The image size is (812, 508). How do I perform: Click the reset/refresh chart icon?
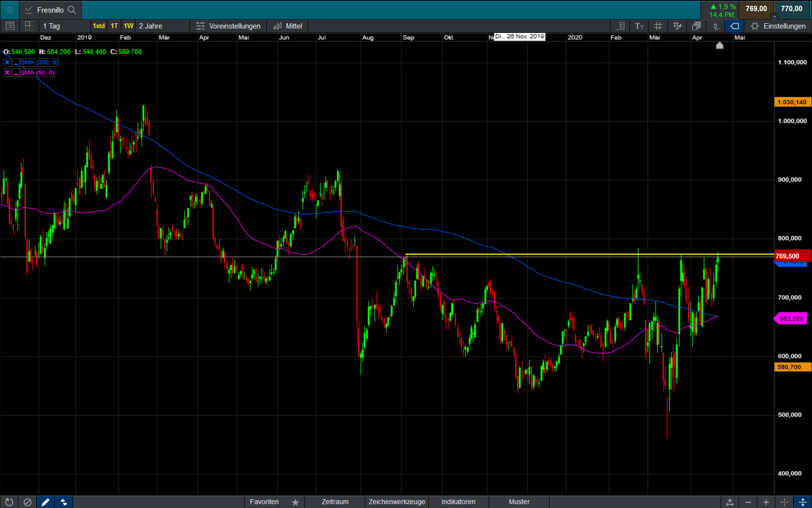coord(9,502)
